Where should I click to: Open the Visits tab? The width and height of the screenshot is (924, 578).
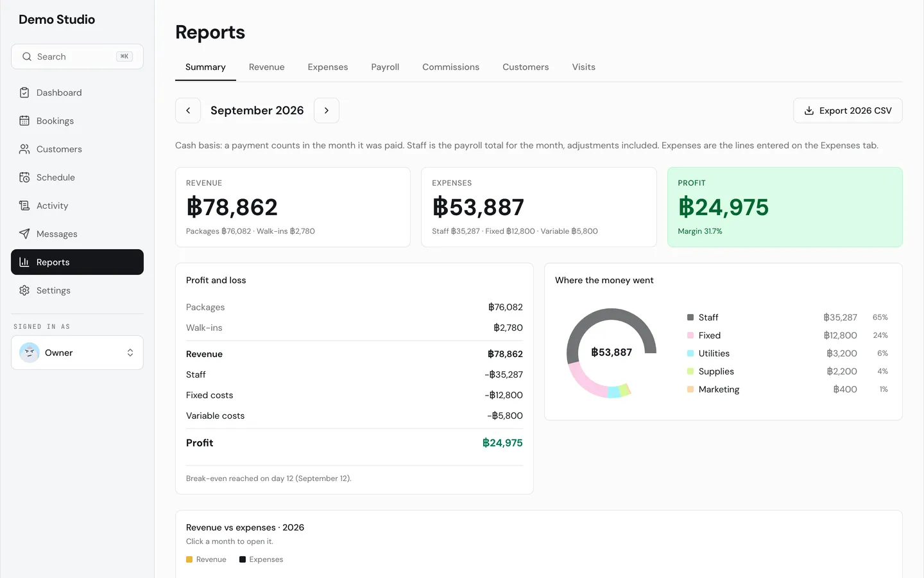[584, 67]
